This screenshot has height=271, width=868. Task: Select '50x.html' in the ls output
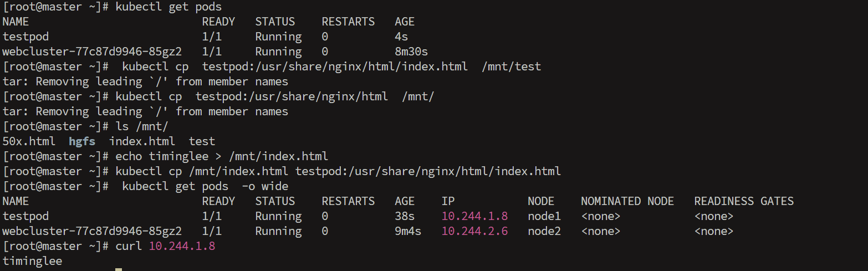pos(29,142)
